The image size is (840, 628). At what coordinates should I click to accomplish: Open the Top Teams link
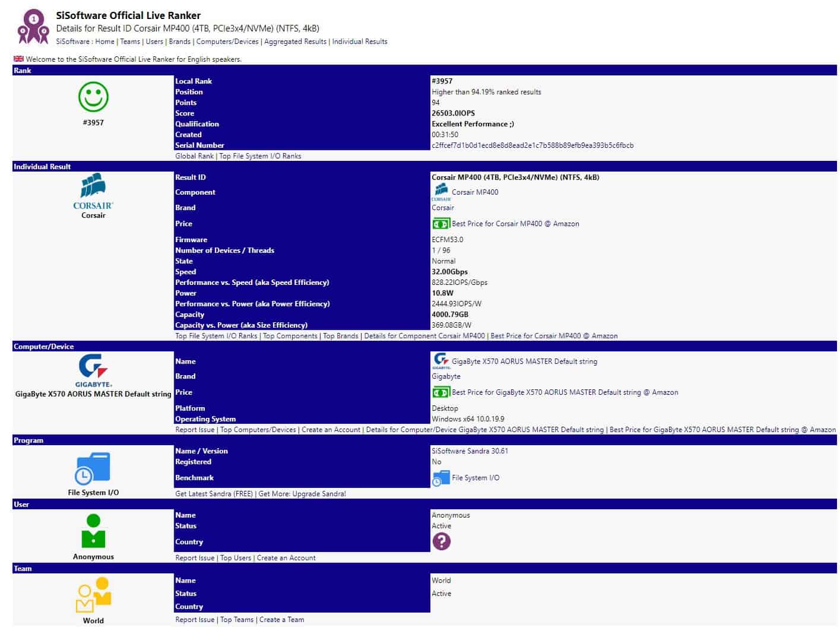[237, 620]
